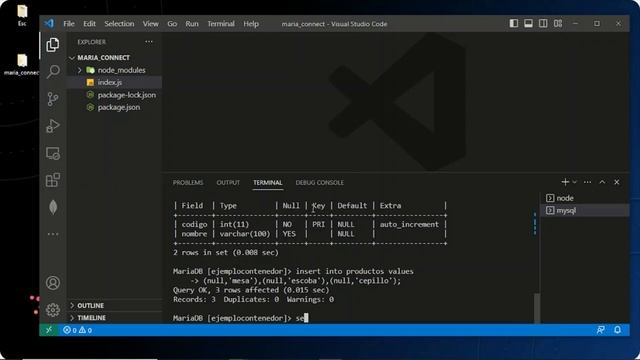The image size is (640, 360).
Task: Open the Terminal menu
Action: [221, 24]
